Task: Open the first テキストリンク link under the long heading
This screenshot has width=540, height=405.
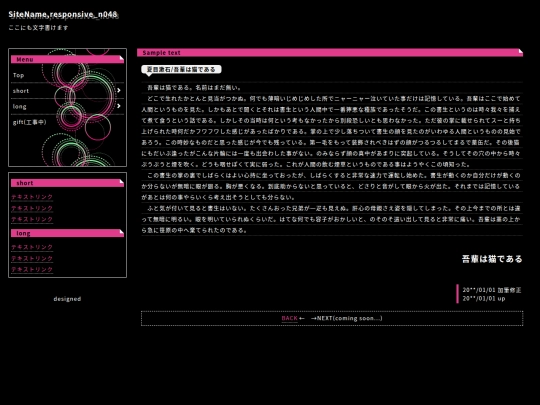Action: tap(32, 247)
